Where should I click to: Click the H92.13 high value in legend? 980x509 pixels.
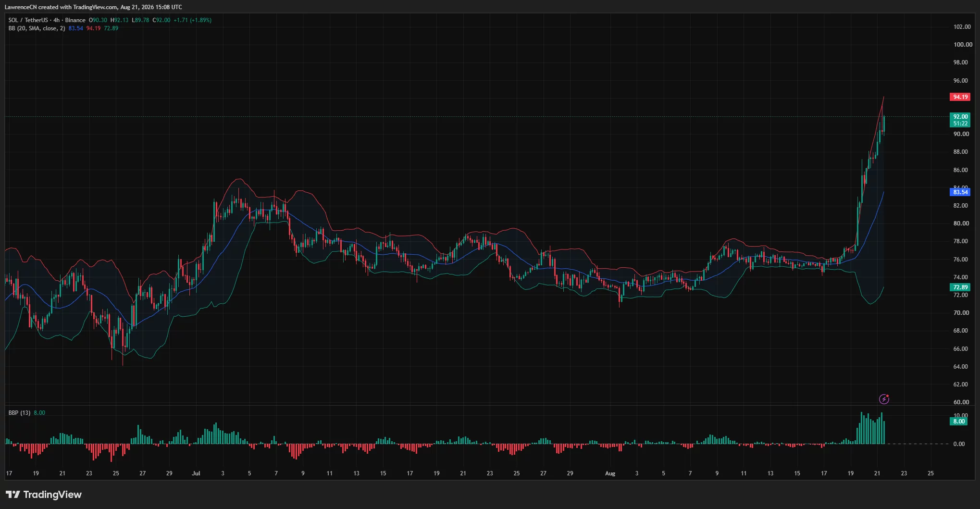point(119,20)
